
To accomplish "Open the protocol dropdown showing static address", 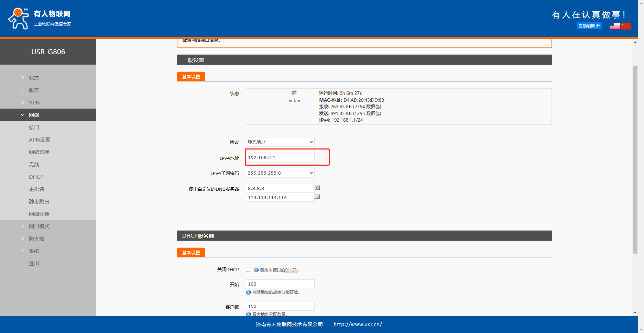I will coord(280,142).
